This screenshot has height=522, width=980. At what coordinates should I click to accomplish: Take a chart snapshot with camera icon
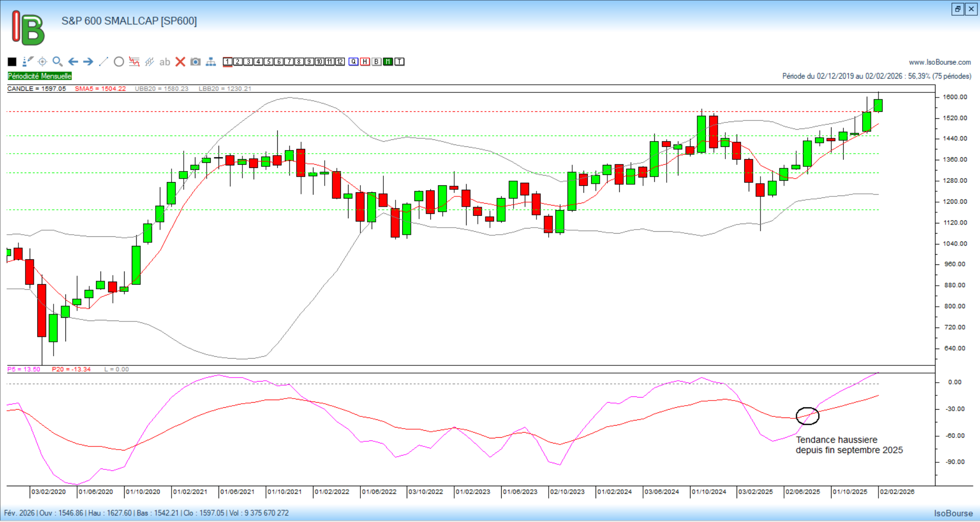[x=195, y=62]
